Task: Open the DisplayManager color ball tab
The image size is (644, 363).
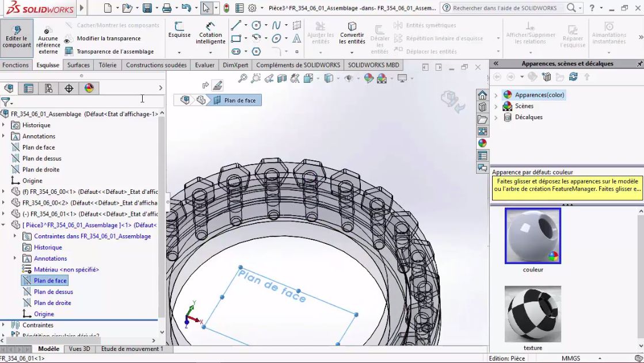Action: coord(89,88)
